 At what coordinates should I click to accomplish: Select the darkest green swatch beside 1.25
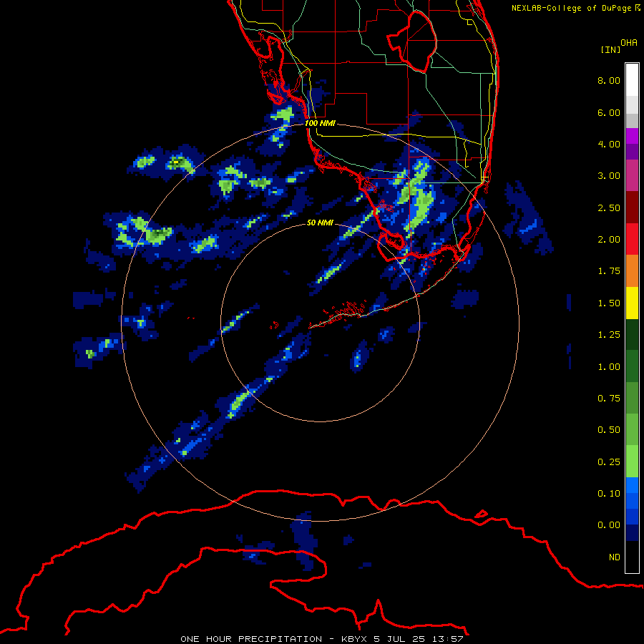(632, 334)
